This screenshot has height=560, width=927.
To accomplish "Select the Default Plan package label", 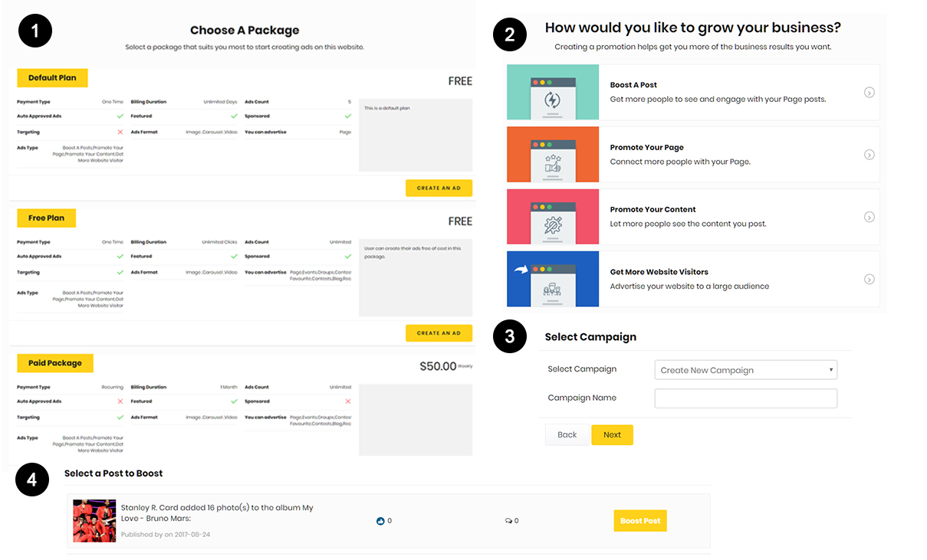I will (x=52, y=78).
